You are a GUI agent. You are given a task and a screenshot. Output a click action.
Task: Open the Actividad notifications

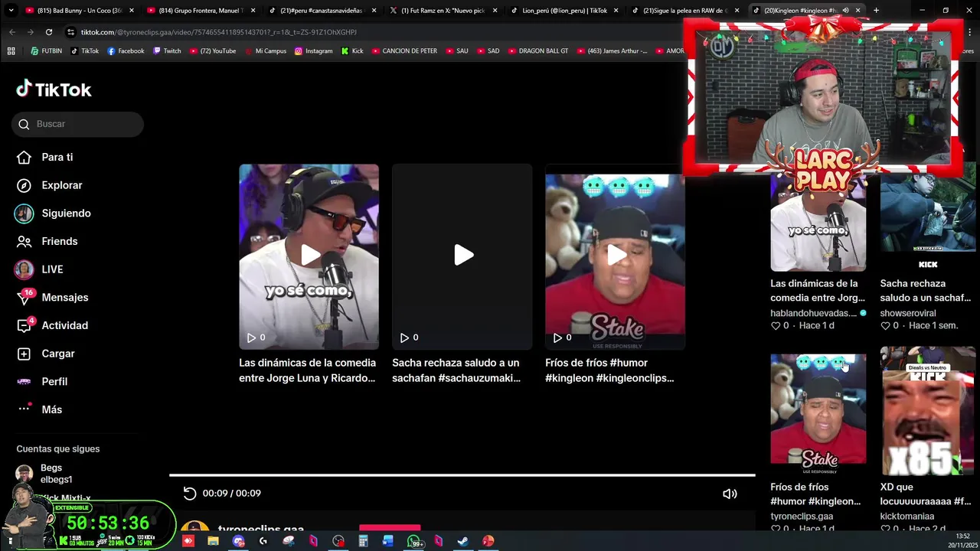tap(52, 325)
